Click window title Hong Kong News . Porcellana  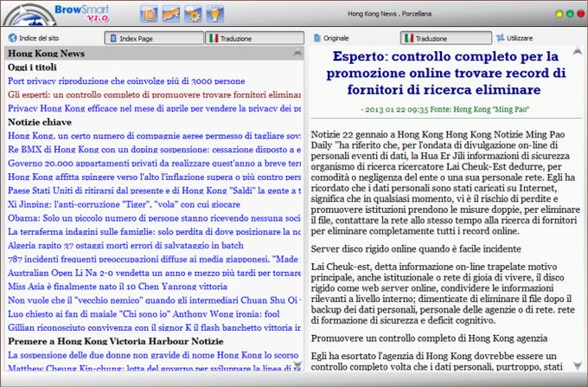390,14
